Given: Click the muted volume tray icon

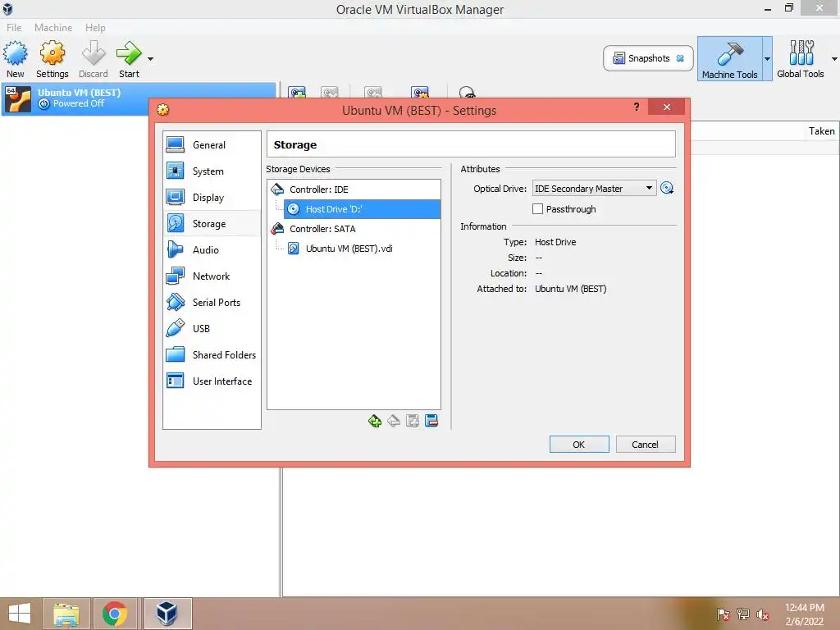Looking at the screenshot, I should click(x=763, y=614).
